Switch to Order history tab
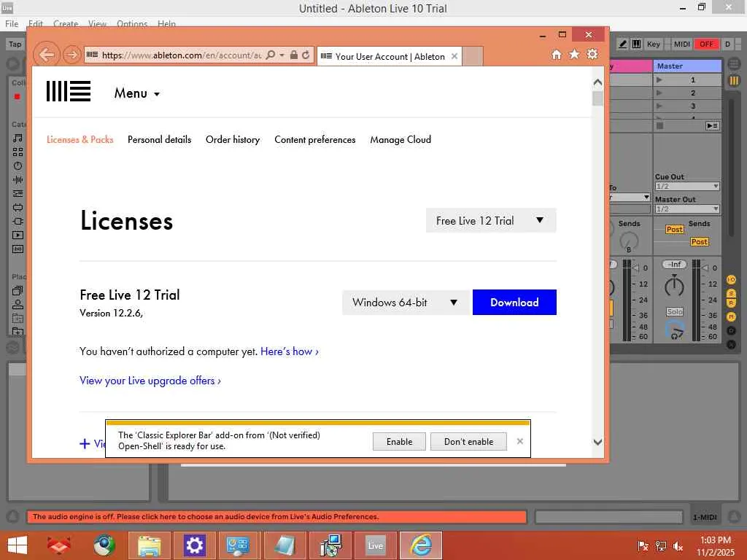The image size is (747, 560). click(x=233, y=139)
